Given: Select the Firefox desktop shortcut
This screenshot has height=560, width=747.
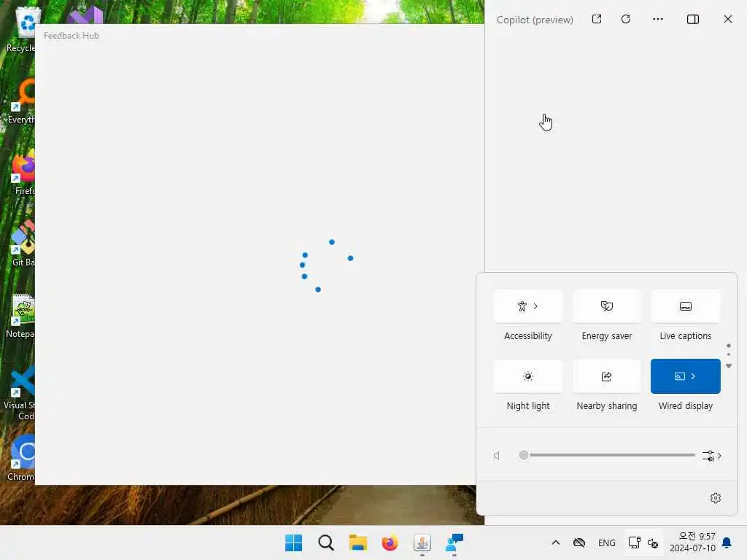Looking at the screenshot, I should pyautogui.click(x=23, y=173).
